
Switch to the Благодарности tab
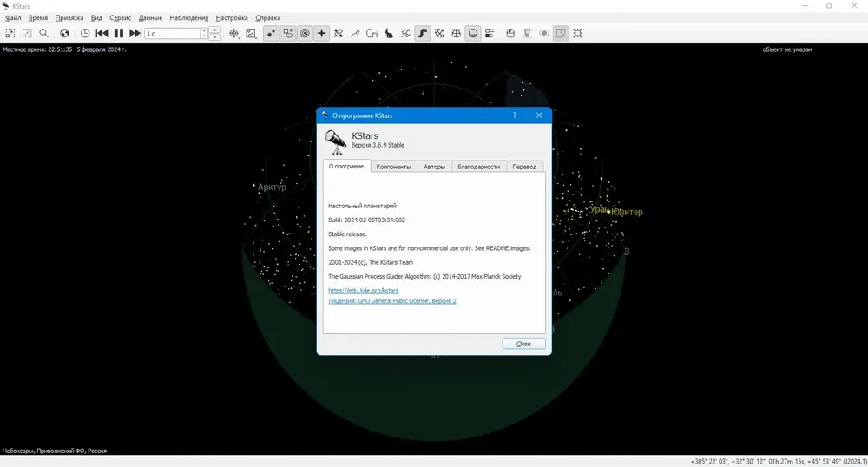tap(479, 167)
